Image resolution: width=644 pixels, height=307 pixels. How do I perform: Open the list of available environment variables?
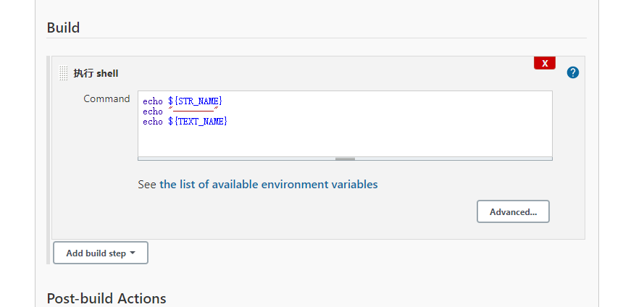tap(269, 184)
